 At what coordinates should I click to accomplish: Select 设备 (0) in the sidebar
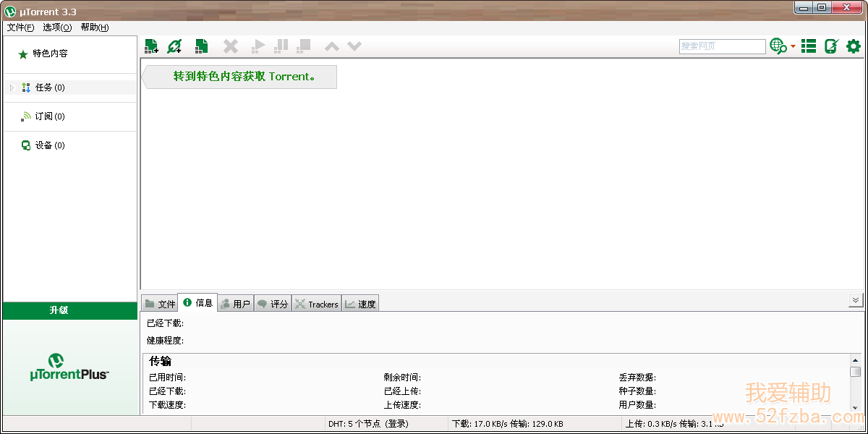pyautogui.click(x=50, y=145)
